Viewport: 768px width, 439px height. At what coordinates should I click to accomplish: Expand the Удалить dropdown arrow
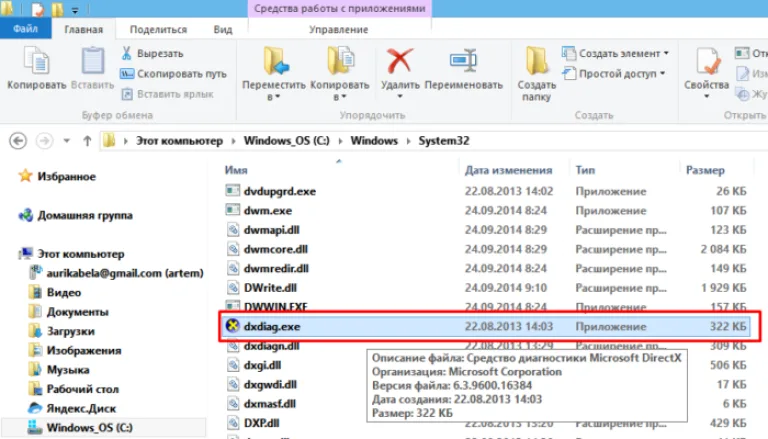coord(400,97)
